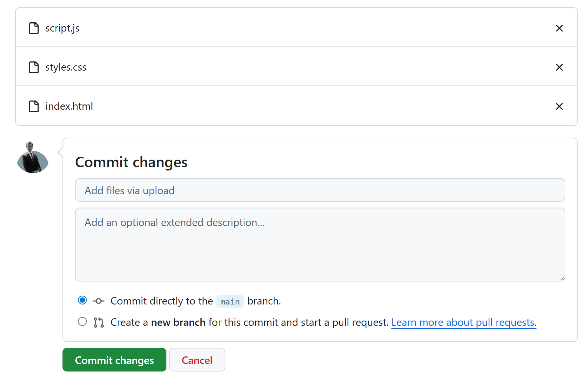Click the git commit icon
588x382 pixels.
[x=99, y=301]
